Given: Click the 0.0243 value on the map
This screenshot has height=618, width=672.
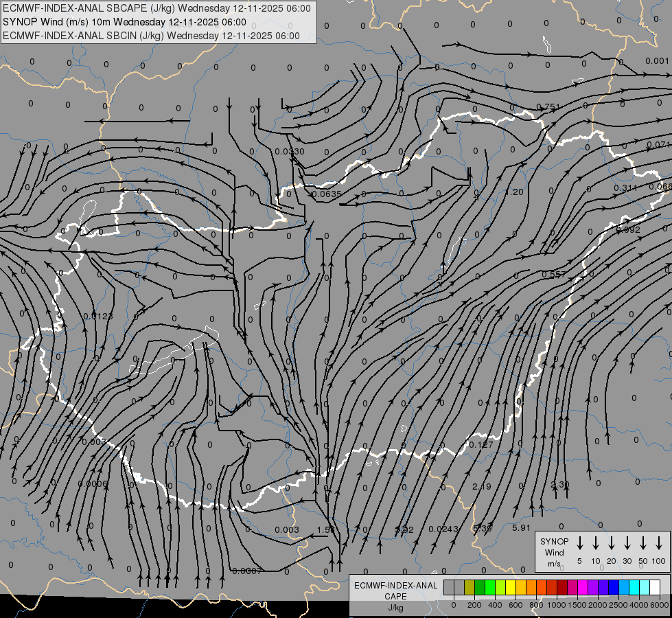Looking at the screenshot, I should pos(443,529).
